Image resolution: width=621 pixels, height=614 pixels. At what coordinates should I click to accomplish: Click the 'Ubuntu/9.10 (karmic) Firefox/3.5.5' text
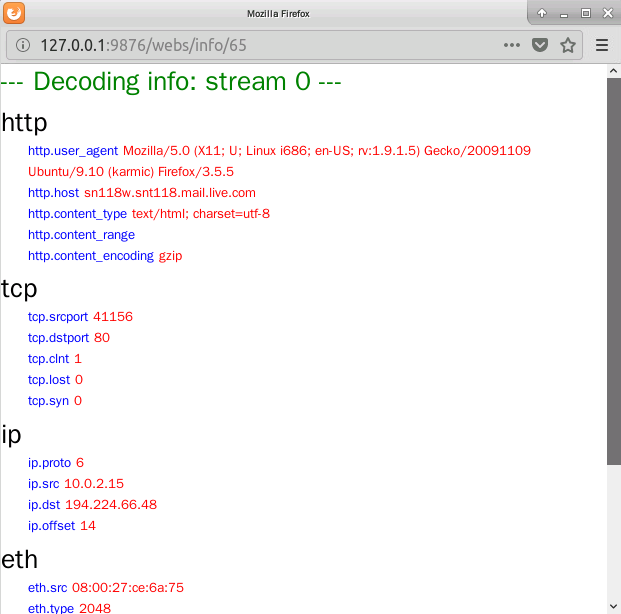pyautogui.click(x=131, y=172)
